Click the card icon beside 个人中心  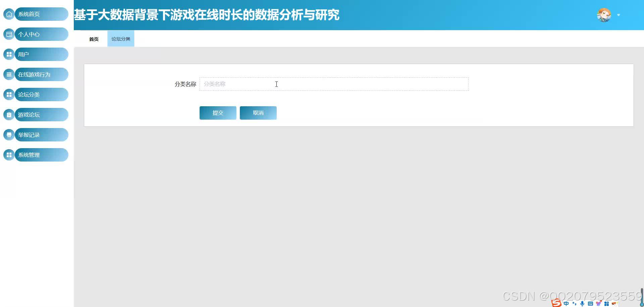pos(9,34)
